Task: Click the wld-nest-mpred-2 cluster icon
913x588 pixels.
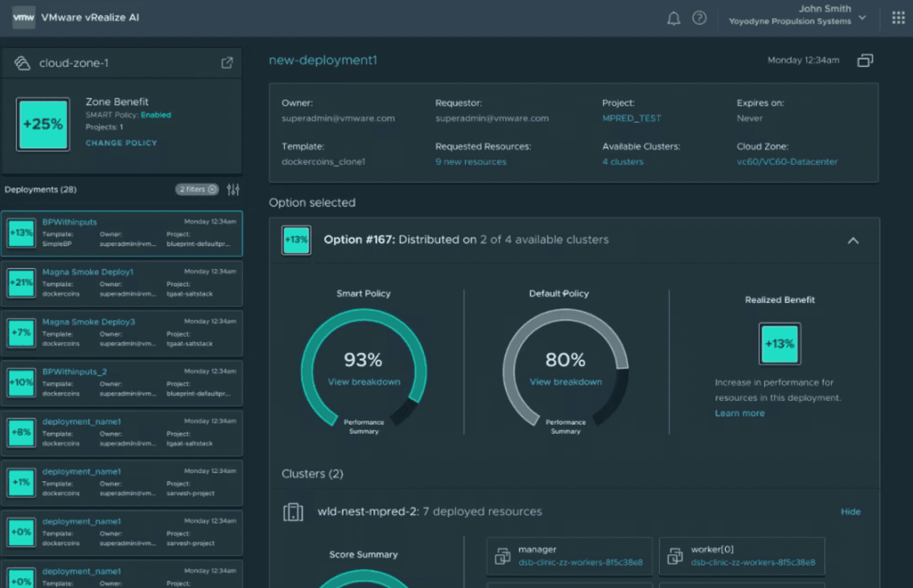Action: tap(293, 512)
